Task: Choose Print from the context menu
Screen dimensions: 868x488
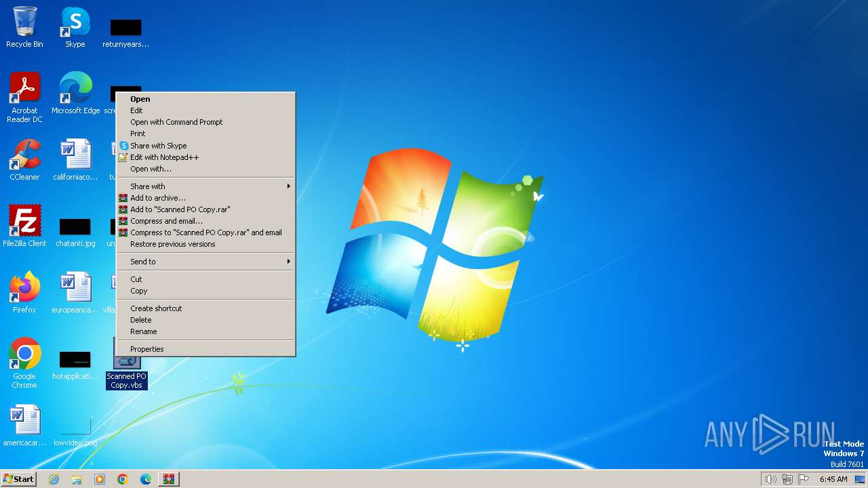Action: click(x=206, y=134)
